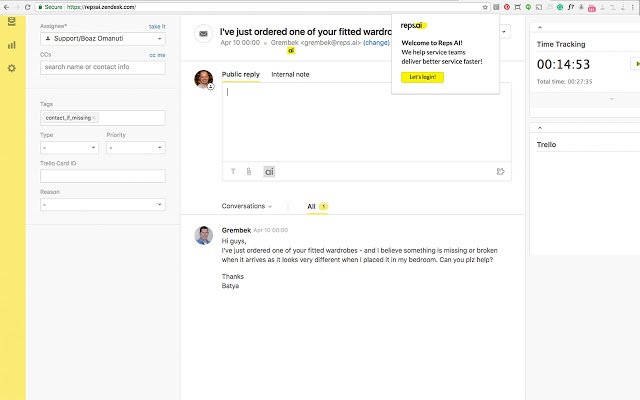
Task: Click the CCs search name input field
Action: (103, 67)
